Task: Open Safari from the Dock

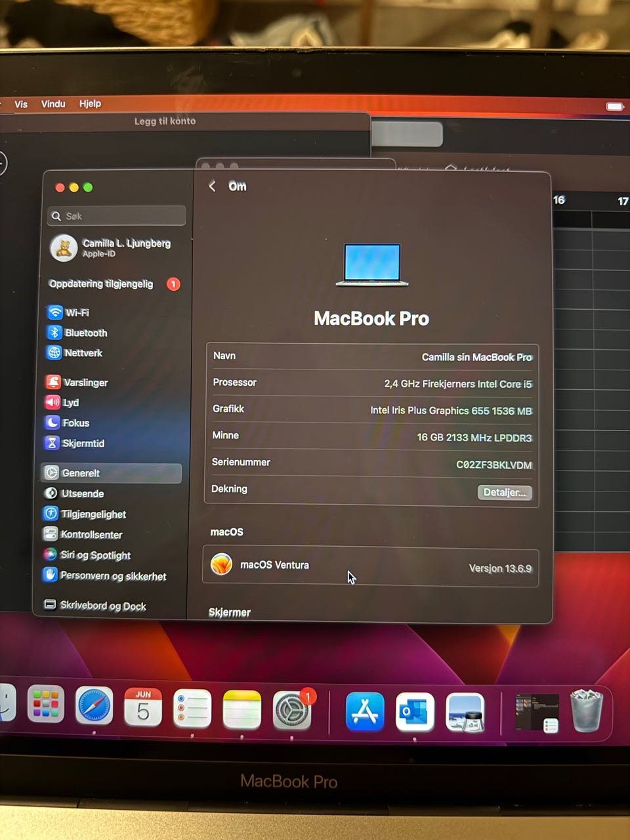Action: (94, 705)
